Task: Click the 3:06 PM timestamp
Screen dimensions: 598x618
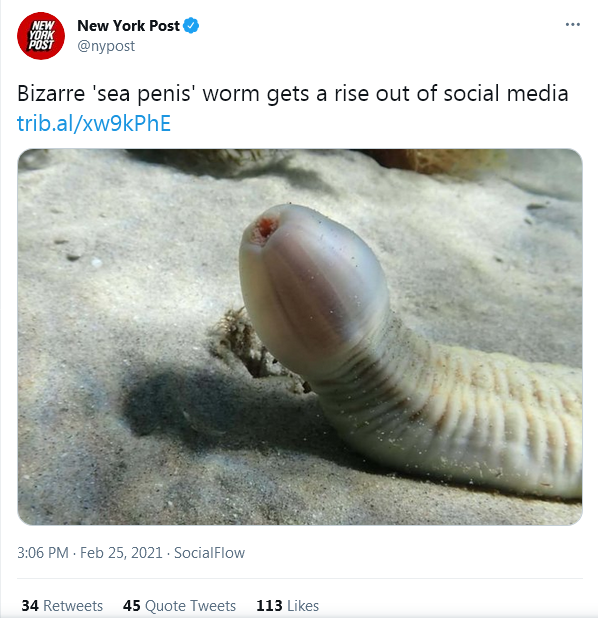Action: click(x=43, y=553)
